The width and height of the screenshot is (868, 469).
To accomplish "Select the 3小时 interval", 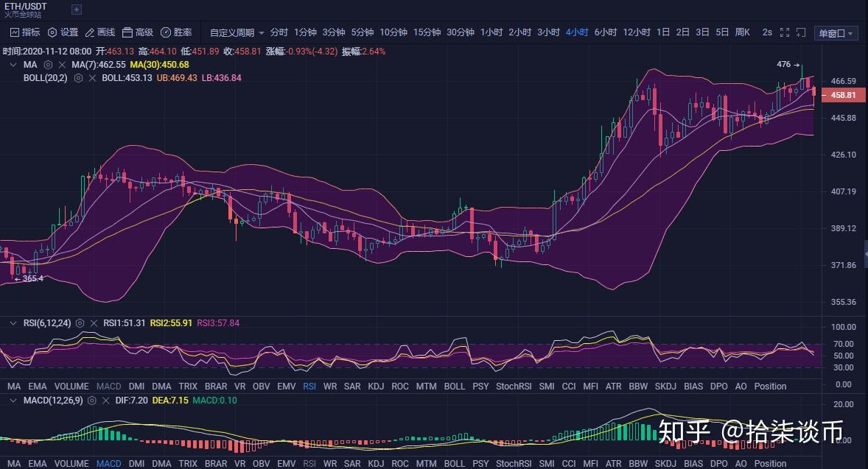I will click(x=549, y=32).
